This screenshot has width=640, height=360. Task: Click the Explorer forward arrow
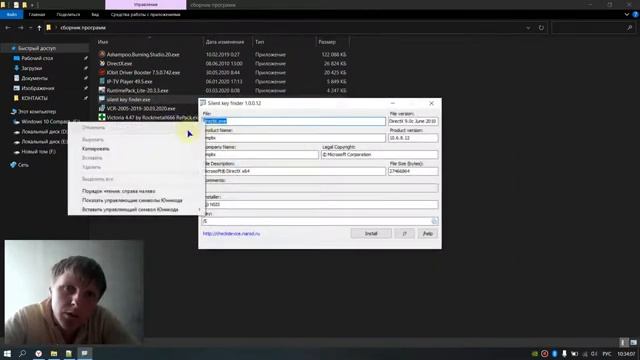coord(20,28)
